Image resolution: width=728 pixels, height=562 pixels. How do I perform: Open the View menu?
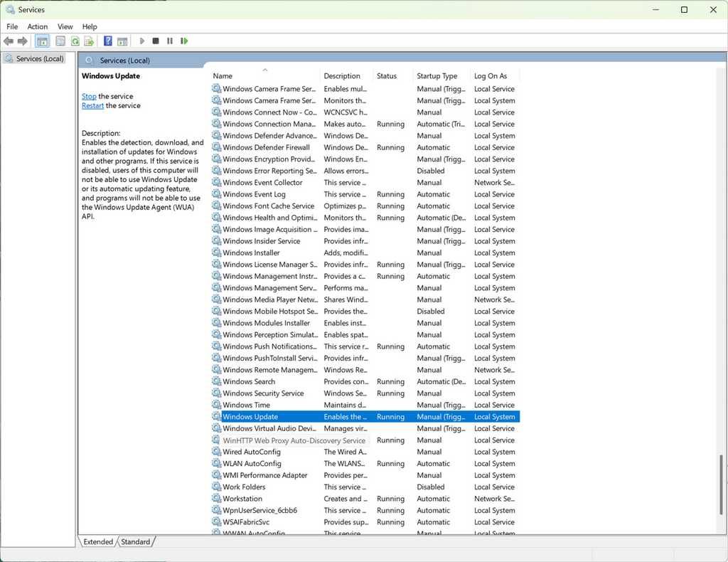coord(65,26)
